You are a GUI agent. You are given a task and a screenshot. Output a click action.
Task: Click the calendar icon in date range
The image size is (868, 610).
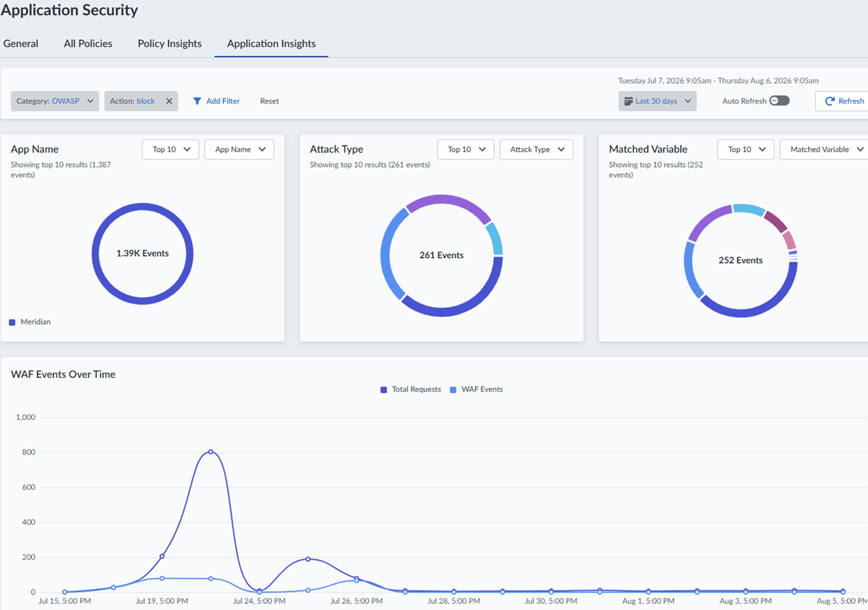pyautogui.click(x=629, y=101)
